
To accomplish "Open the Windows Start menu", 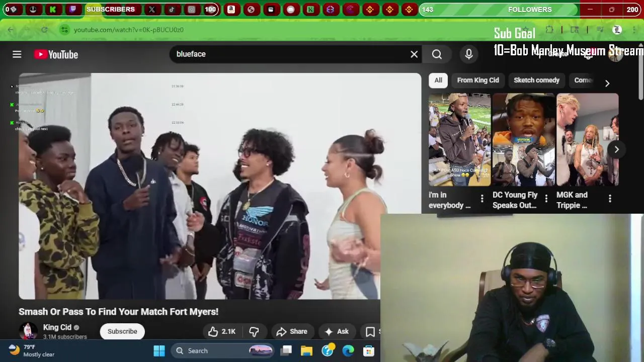I will pos(159,350).
